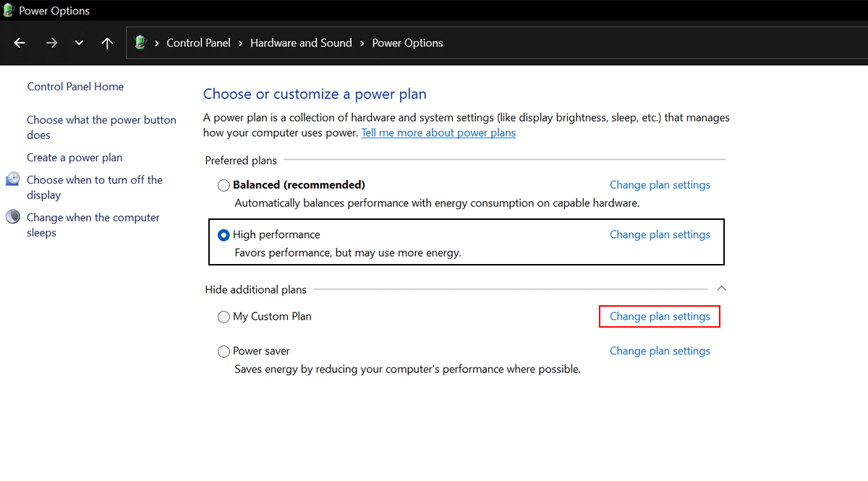Screen dimensions: 868x481
Task: Change plan settings for My Custom Plan
Action: [660, 317]
